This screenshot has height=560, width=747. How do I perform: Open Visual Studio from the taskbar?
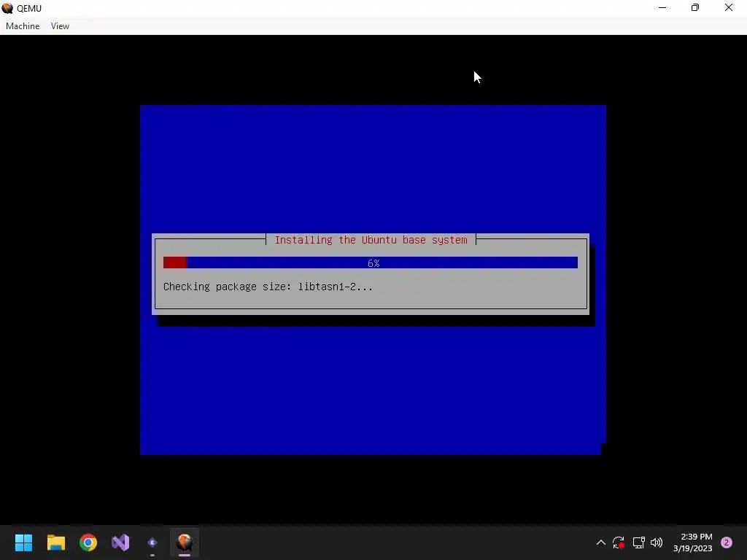click(120, 542)
